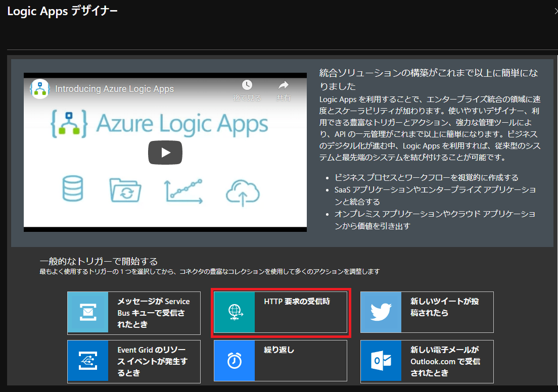Select the Event Grid trigger icon
The height and width of the screenshot is (392, 558).
pyautogui.click(x=88, y=361)
